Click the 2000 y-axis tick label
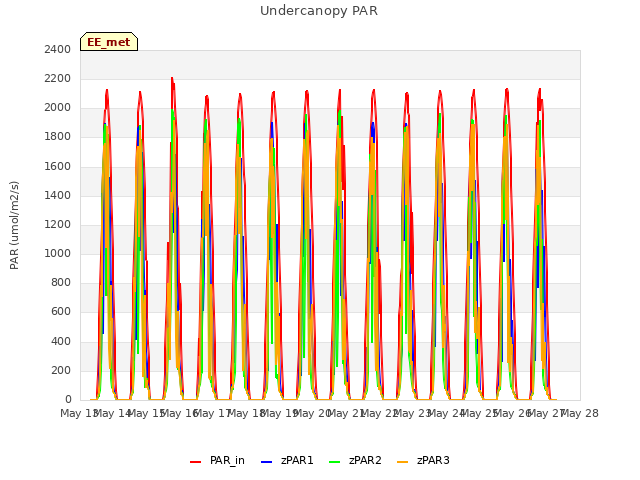 coord(58,108)
